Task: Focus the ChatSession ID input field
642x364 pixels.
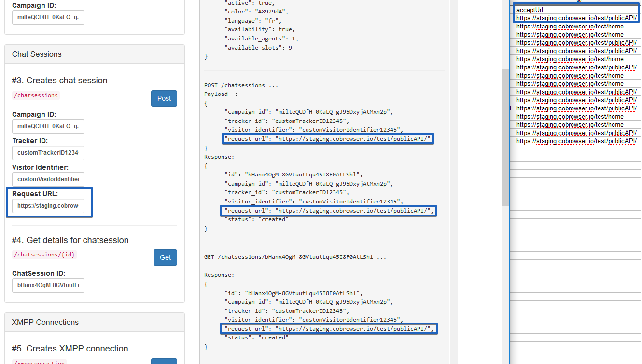Action: point(48,285)
